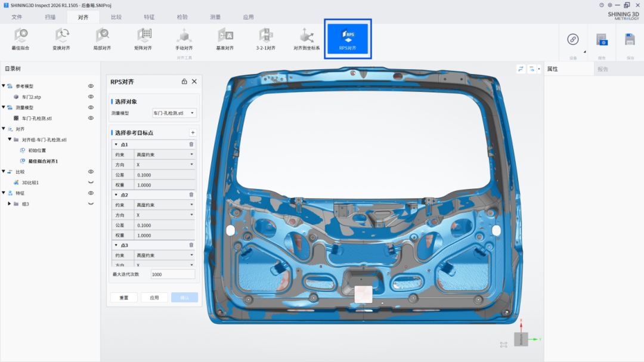
Task: Collapse the 点1 section
Action: tap(116, 145)
